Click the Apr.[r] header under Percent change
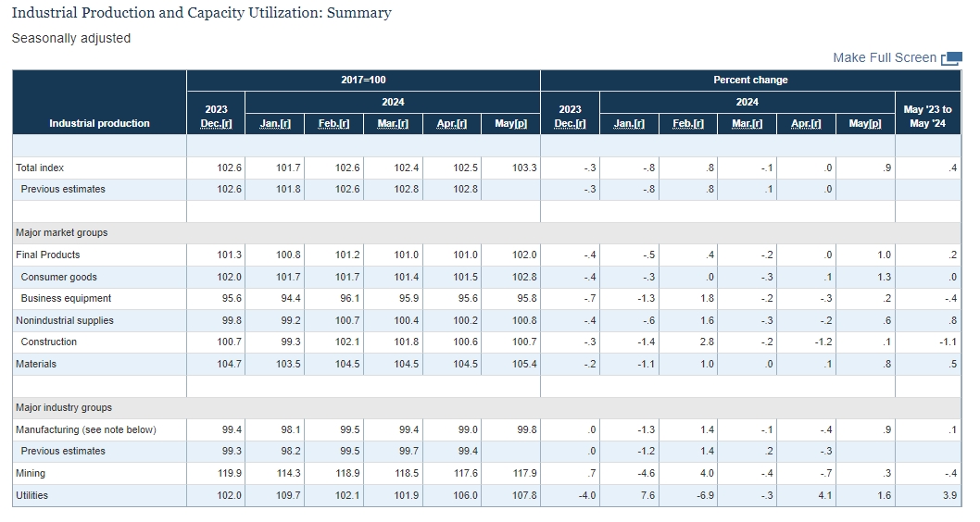This screenshot has height=522, width=980. (x=806, y=124)
